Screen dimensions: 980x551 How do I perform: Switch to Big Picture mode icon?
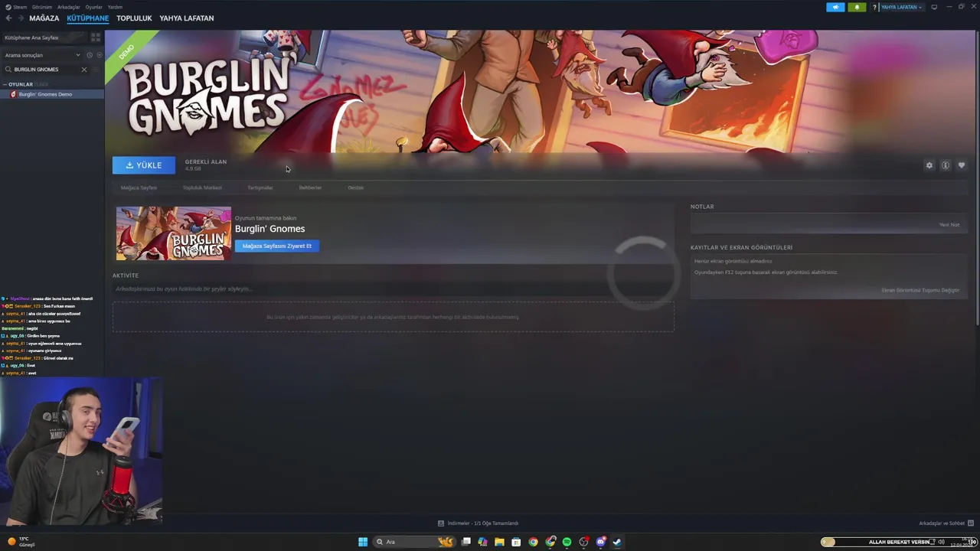(934, 7)
